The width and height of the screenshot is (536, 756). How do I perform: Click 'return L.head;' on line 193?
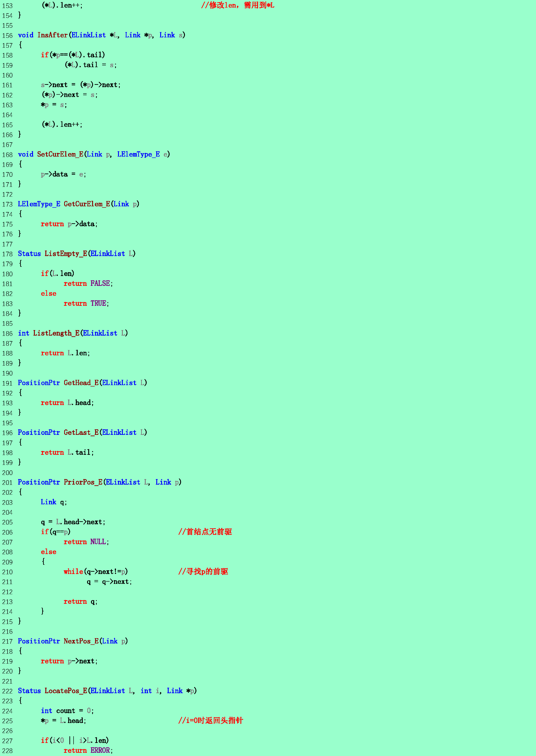pos(67,403)
